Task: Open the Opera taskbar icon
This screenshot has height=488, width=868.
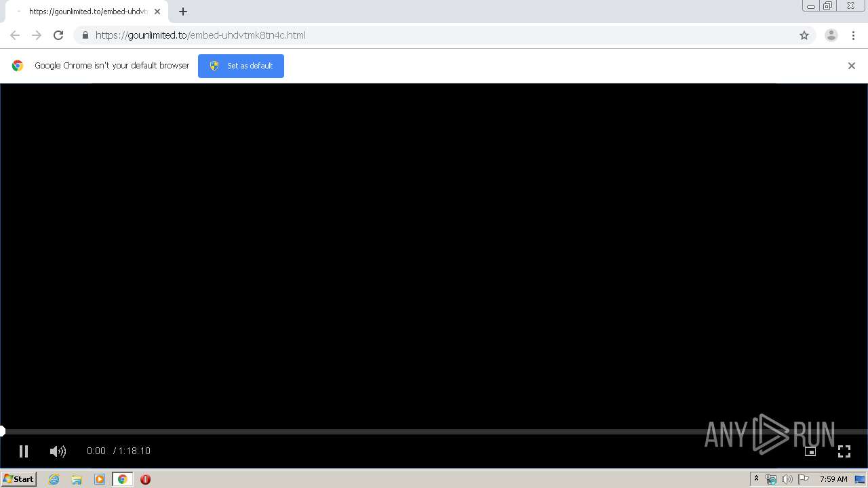Action: [145, 479]
